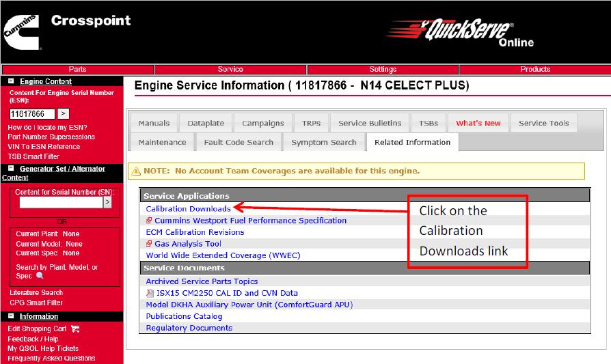Open the Literature Search link

pos(36,292)
